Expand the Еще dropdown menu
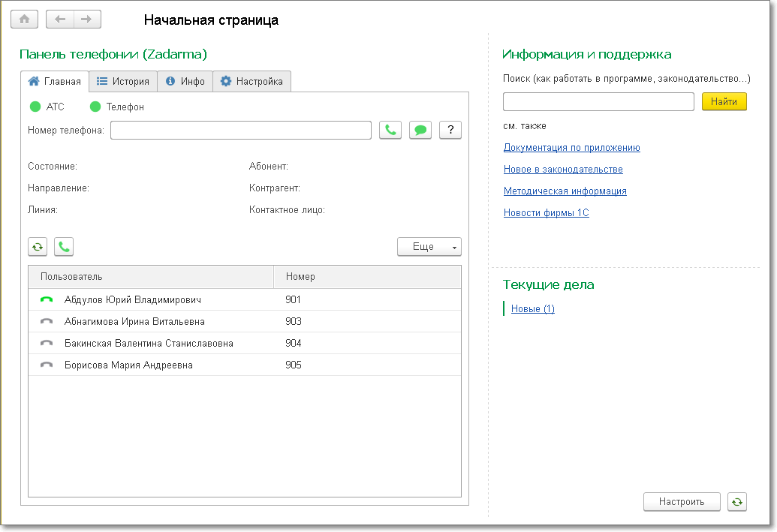 (429, 247)
